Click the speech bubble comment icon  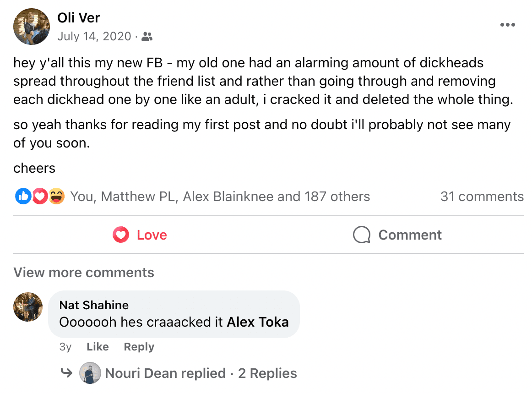pos(361,235)
